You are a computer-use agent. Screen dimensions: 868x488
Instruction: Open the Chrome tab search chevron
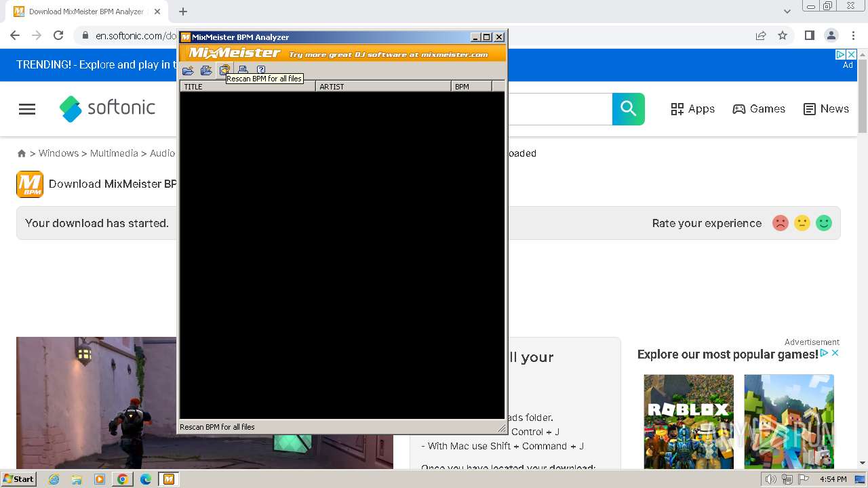point(787,12)
